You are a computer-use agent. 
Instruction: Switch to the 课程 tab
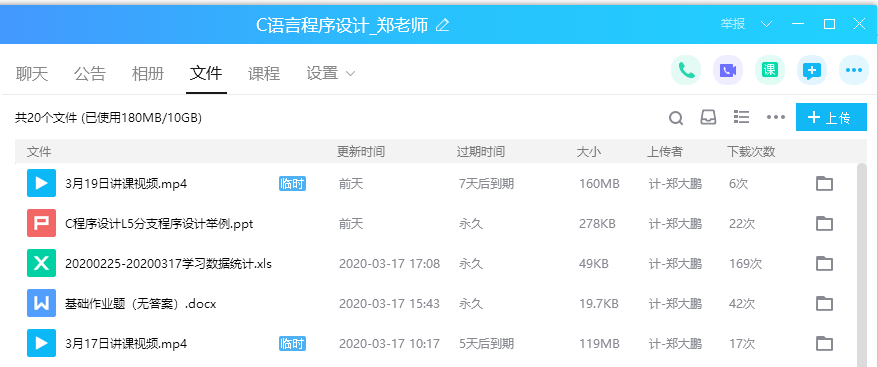[x=264, y=73]
